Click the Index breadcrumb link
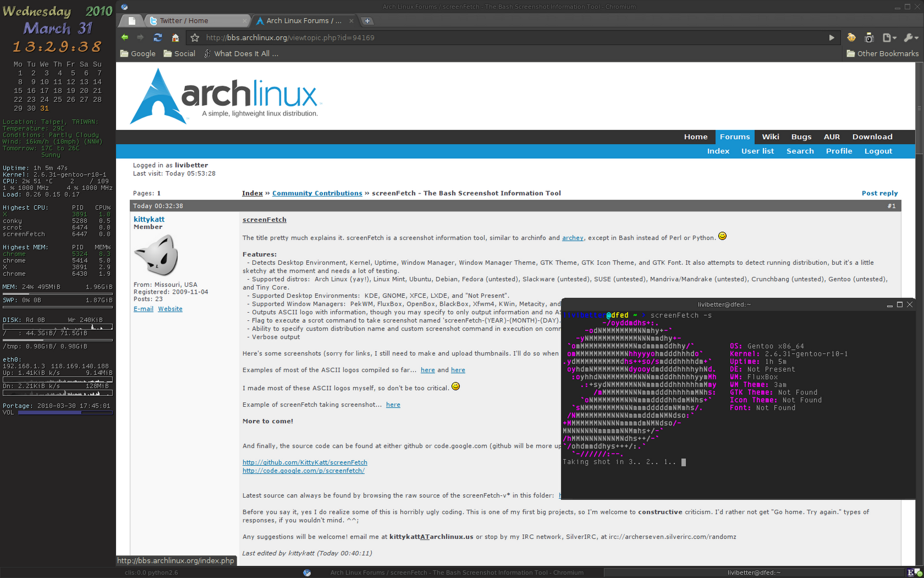The height and width of the screenshot is (578, 924). click(x=252, y=193)
